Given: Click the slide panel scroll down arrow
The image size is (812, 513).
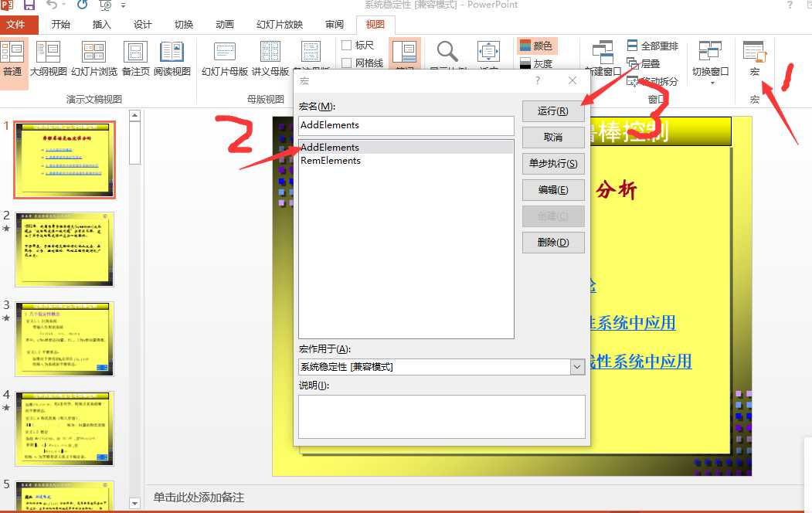Looking at the screenshot, I should point(134,503).
